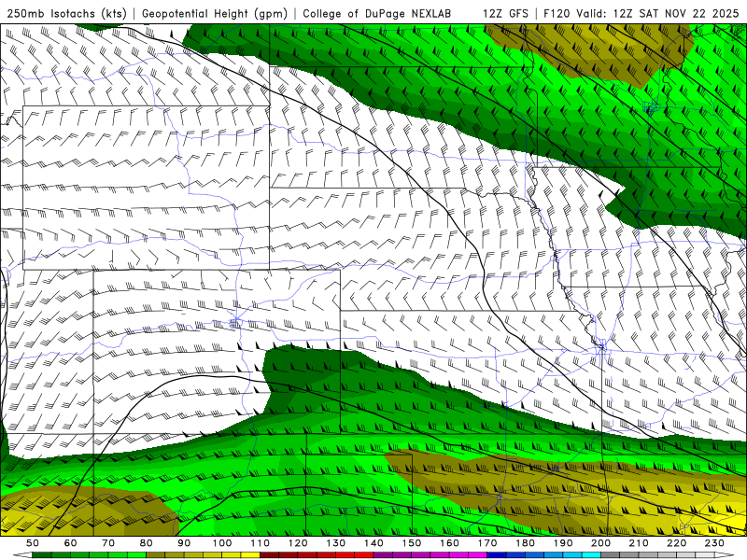Click the "Valid: 12Z SAT NOV 22 2025" text
Image resolution: width=747 pixels, height=560 pixels.
click(x=657, y=14)
